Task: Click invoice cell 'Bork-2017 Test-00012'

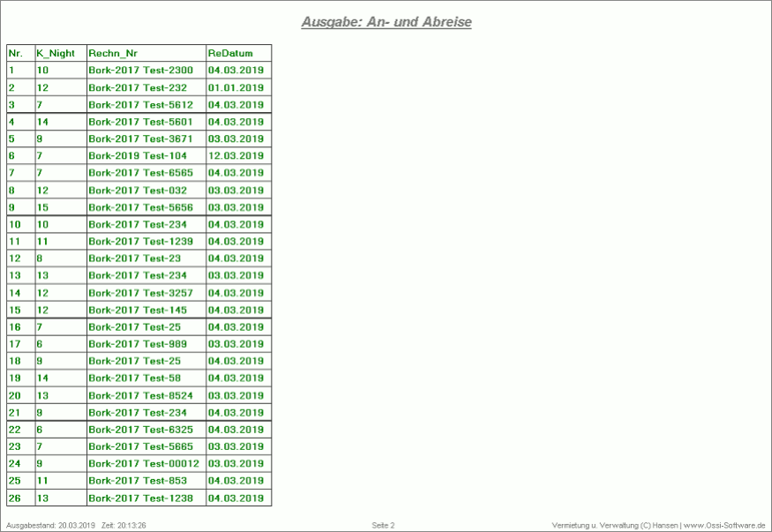Action: (x=144, y=464)
